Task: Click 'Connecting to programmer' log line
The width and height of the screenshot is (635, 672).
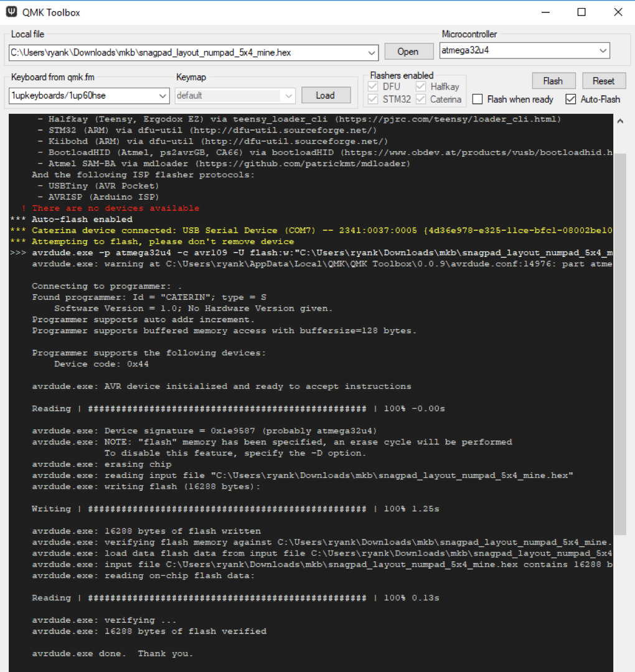Action: [106, 286]
